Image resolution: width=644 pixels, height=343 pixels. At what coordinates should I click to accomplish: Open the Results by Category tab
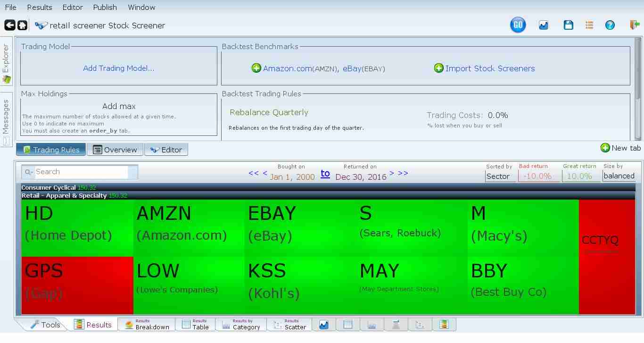pyautogui.click(x=241, y=325)
